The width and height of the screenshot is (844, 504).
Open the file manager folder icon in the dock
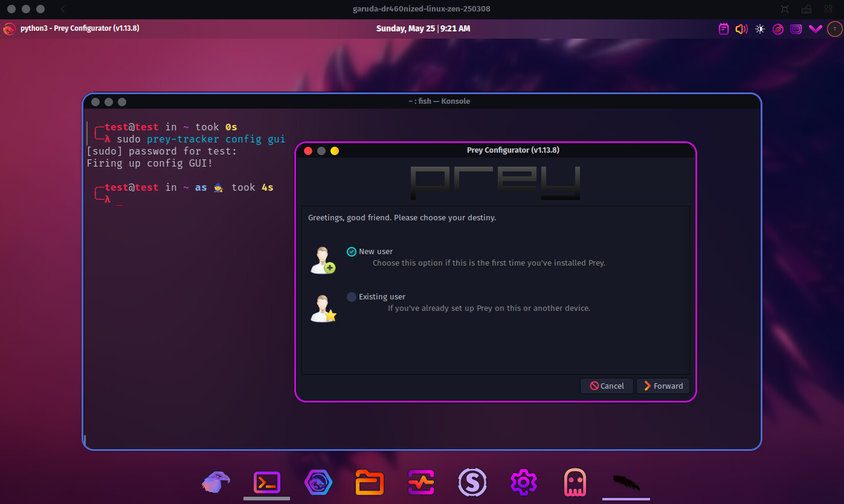[x=370, y=482]
